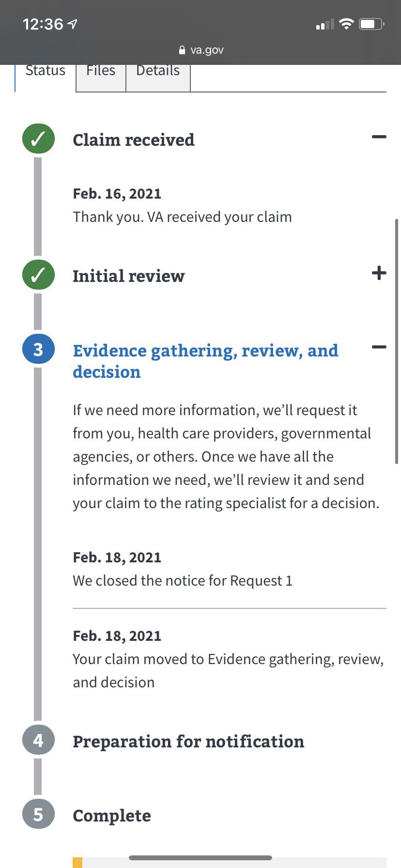Image resolution: width=401 pixels, height=868 pixels.
Task: Click the green checkmark beside Initial review
Action: tap(38, 275)
